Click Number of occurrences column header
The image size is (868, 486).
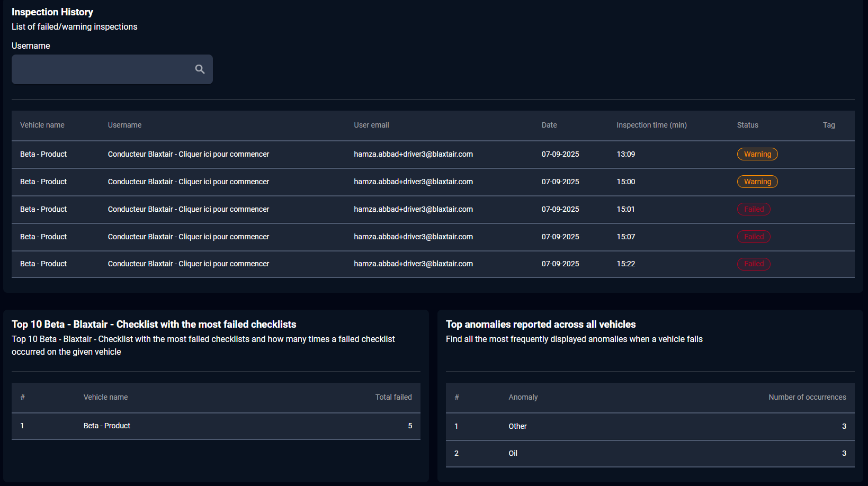coord(807,397)
